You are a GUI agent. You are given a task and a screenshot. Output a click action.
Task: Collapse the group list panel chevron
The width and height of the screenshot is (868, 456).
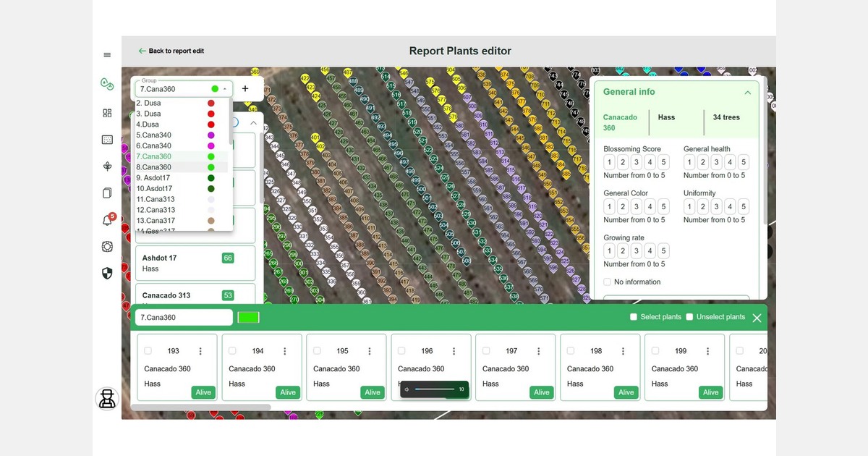tap(253, 123)
